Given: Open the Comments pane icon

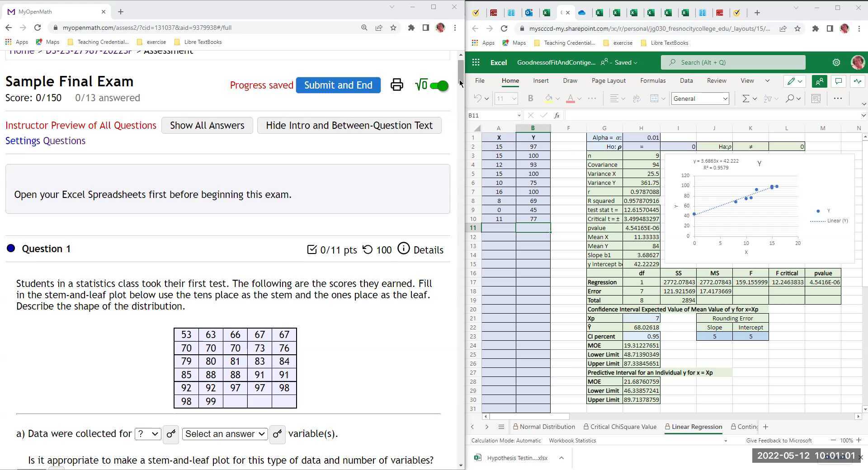Looking at the screenshot, I should [x=839, y=81].
